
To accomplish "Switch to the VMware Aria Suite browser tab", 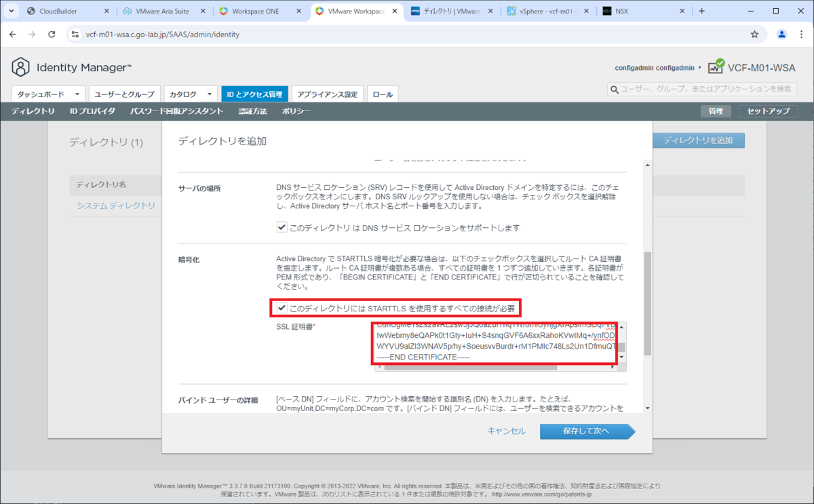I will point(163,12).
